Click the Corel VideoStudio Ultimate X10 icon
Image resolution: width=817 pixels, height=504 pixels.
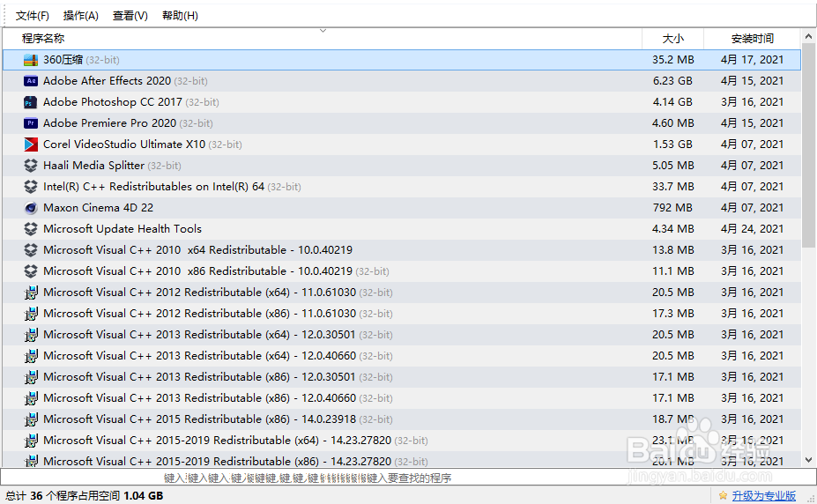point(31,145)
